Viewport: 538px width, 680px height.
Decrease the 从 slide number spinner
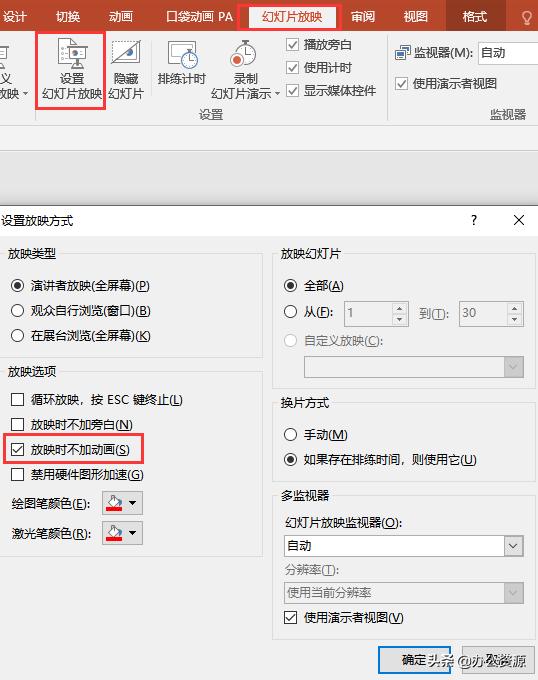click(400, 320)
